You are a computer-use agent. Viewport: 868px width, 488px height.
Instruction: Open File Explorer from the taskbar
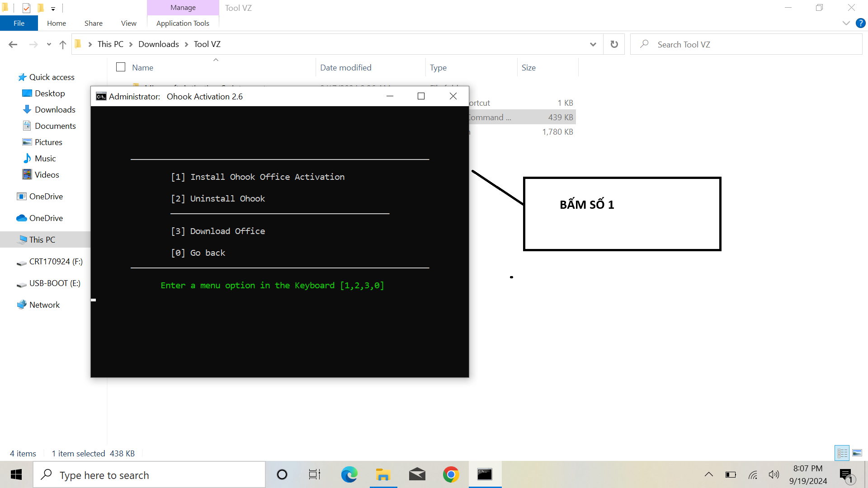383,474
